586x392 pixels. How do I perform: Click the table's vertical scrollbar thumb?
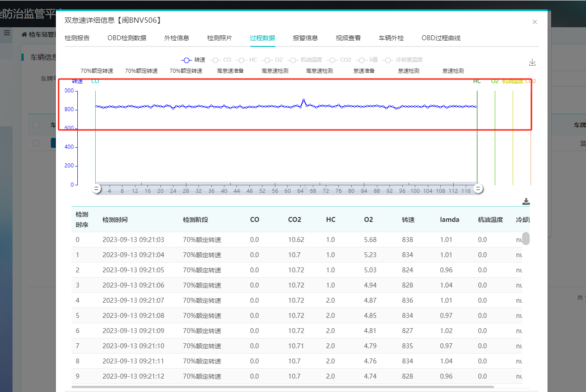tap(526, 238)
